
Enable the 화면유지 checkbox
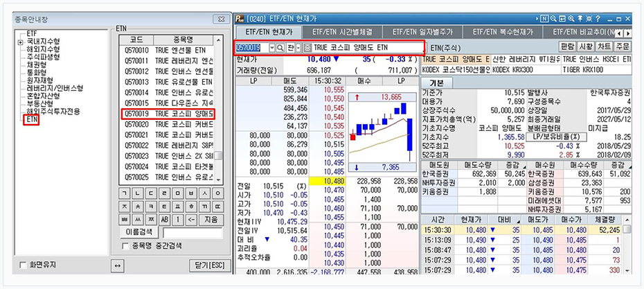pos(24,266)
